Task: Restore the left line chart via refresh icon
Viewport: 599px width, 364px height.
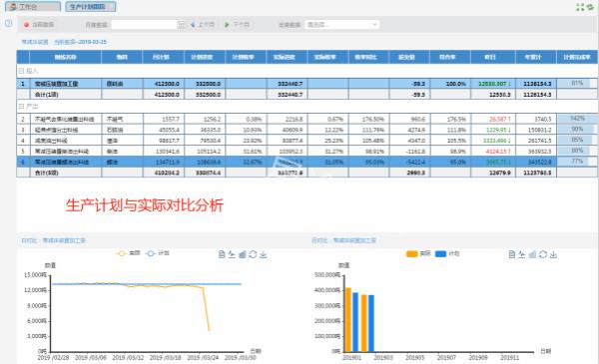Action: pos(253,254)
